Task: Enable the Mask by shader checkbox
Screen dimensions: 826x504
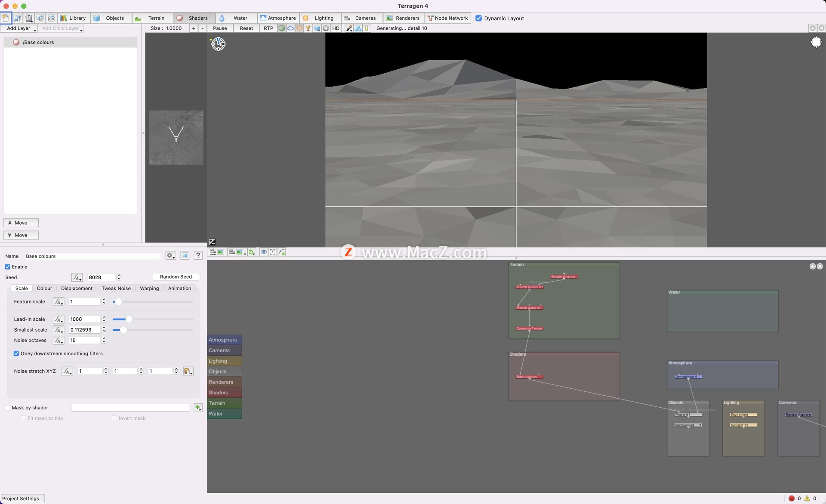Action: point(8,408)
